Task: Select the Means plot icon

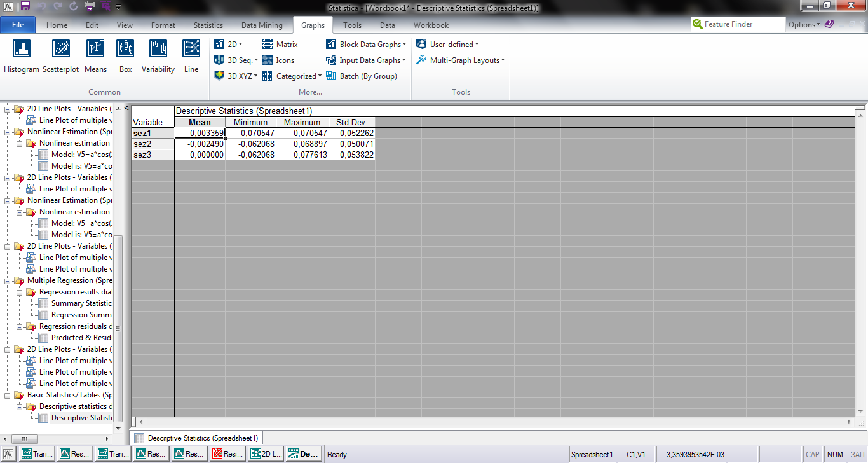Action: [95, 56]
